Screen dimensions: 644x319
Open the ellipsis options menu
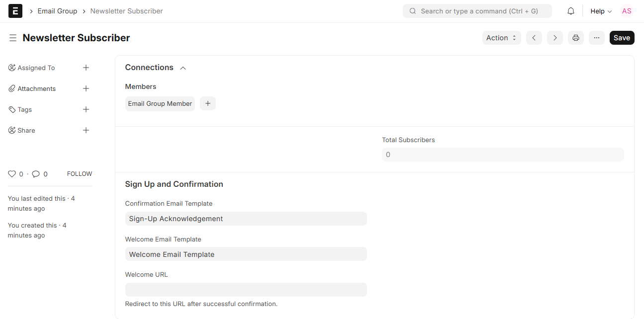(596, 37)
